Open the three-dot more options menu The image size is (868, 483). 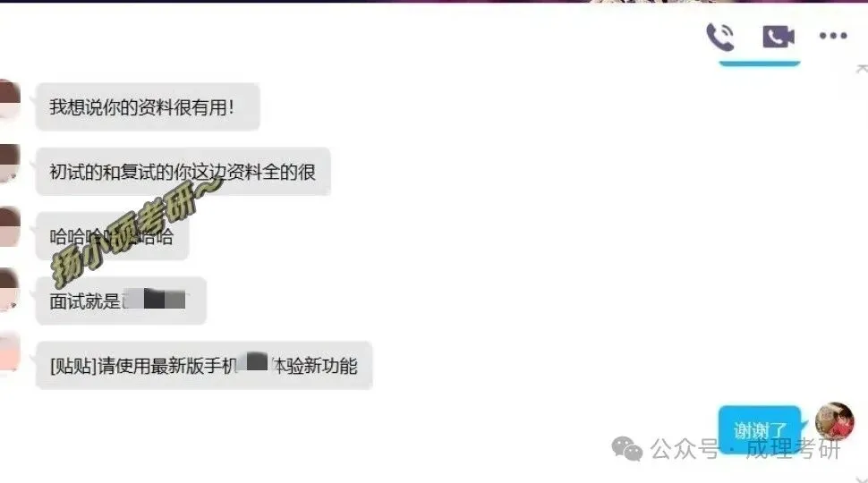click(x=833, y=36)
